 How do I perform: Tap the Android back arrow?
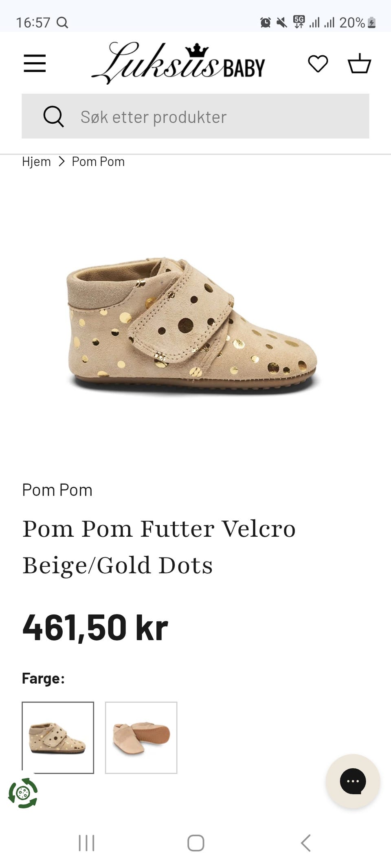coord(306,843)
